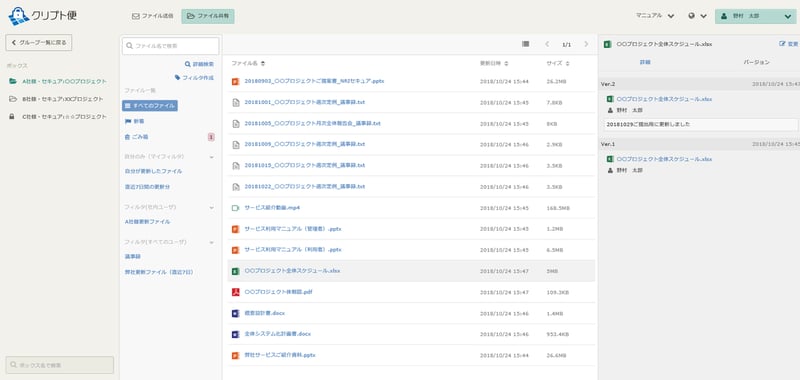The image size is (800, 380).
Task: Open サービス紹介動画.mp4 file
Action: pyautogui.click(x=272, y=208)
